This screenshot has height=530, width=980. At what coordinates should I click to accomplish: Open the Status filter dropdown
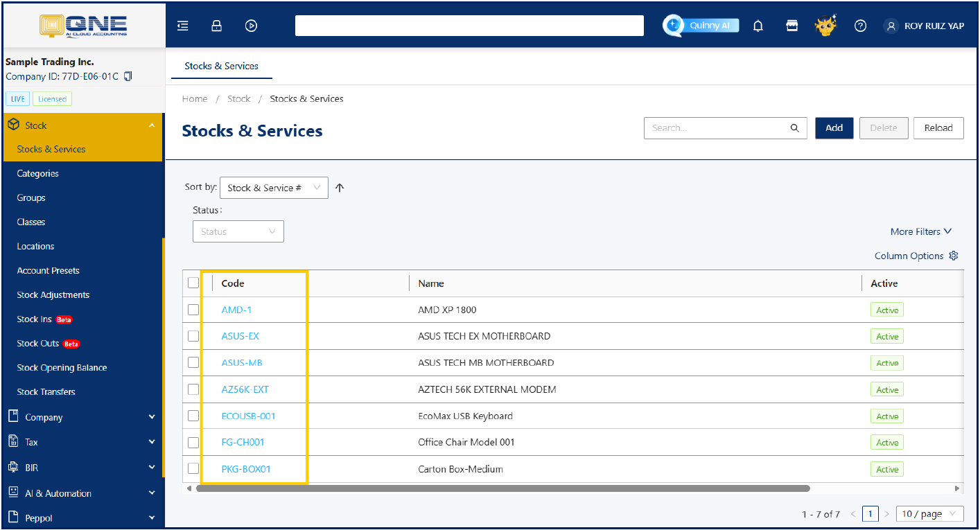238,231
